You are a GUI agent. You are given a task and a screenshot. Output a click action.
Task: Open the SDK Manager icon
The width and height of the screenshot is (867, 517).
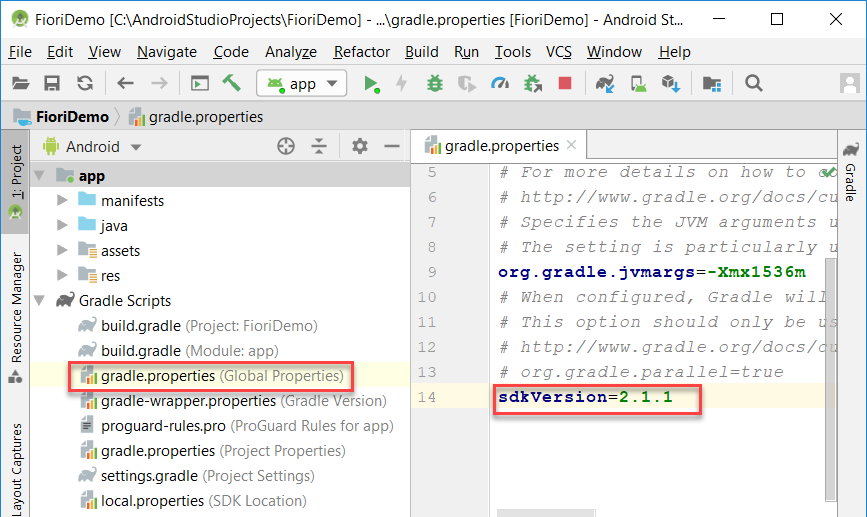click(x=671, y=83)
